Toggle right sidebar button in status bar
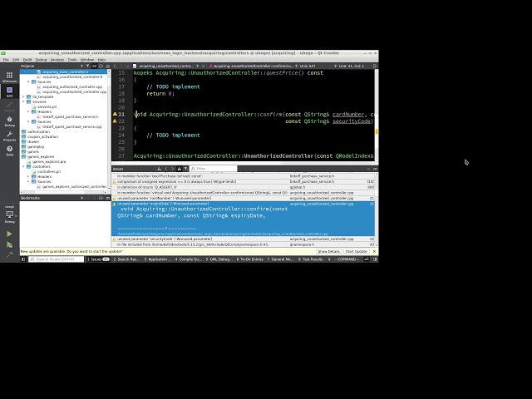Screen dimensions: 532x399 [x=375, y=259]
